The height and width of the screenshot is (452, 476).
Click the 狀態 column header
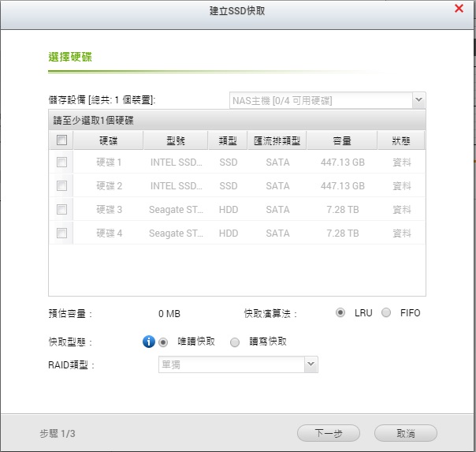click(x=401, y=140)
